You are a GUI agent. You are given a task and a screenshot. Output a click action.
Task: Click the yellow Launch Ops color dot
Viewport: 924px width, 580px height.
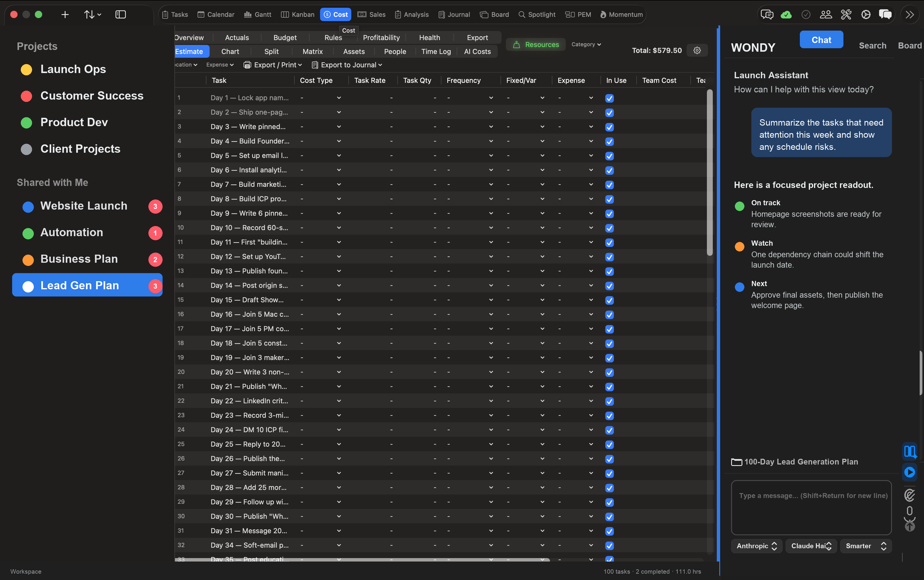27,69
